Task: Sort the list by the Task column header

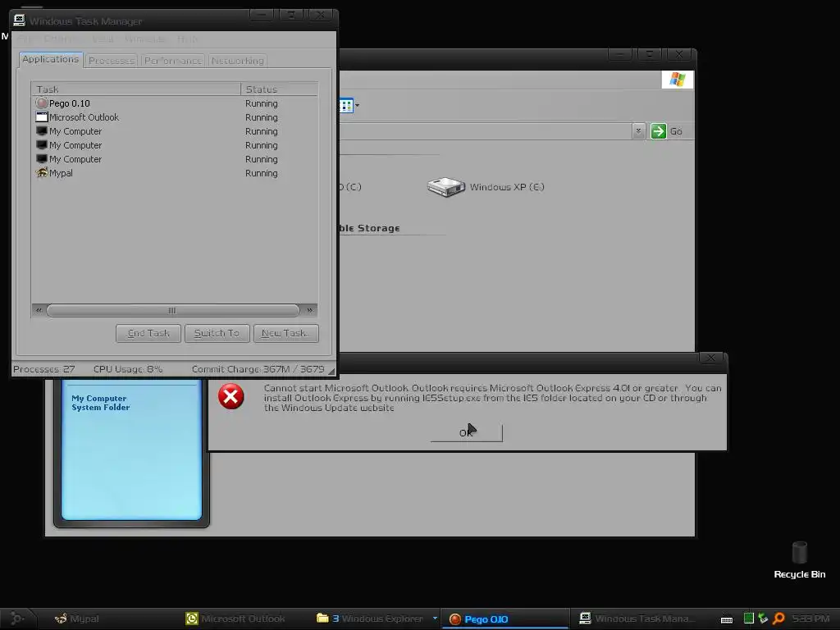Action: pyautogui.click(x=136, y=89)
